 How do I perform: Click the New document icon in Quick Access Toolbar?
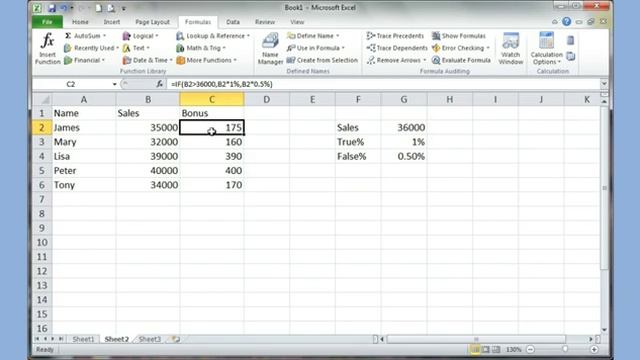pos(99,8)
